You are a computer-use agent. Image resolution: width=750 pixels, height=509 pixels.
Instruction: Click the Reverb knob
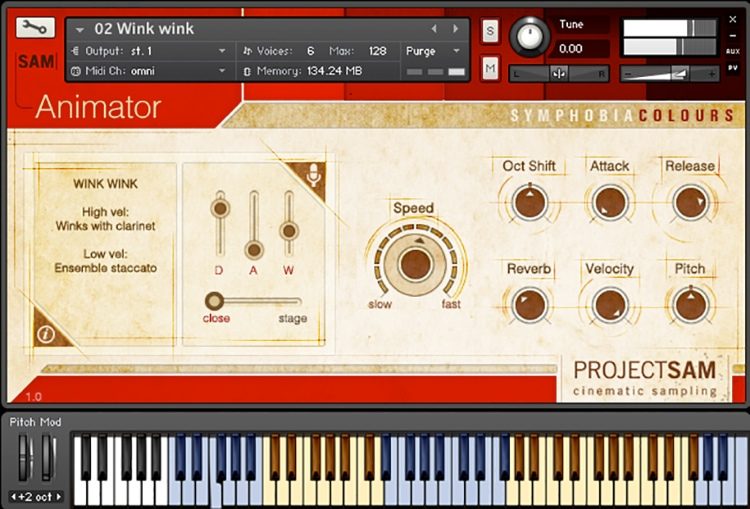click(529, 305)
